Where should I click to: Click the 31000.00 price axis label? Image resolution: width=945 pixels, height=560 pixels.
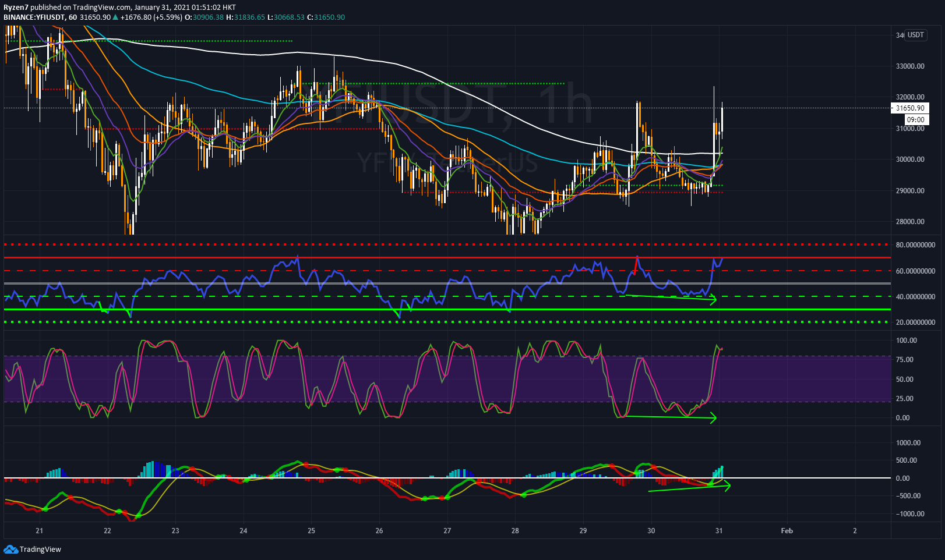tap(910, 129)
